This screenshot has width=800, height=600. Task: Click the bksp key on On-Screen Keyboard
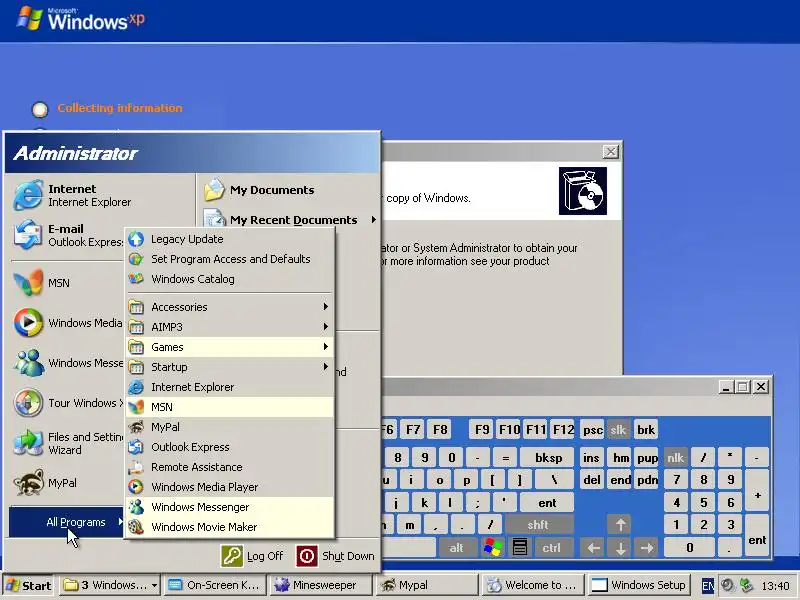click(x=548, y=458)
